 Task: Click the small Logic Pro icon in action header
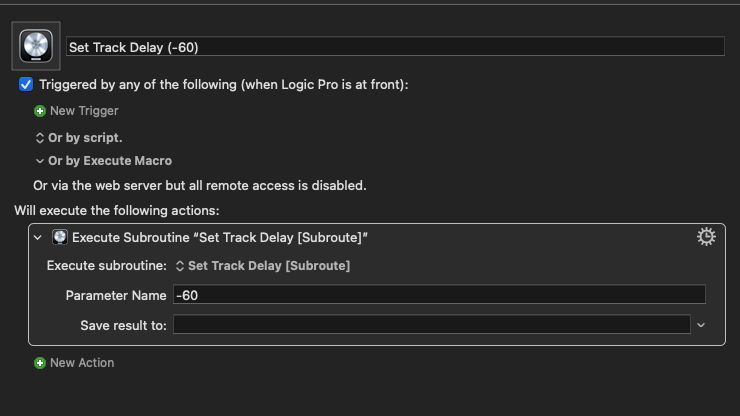pos(60,238)
